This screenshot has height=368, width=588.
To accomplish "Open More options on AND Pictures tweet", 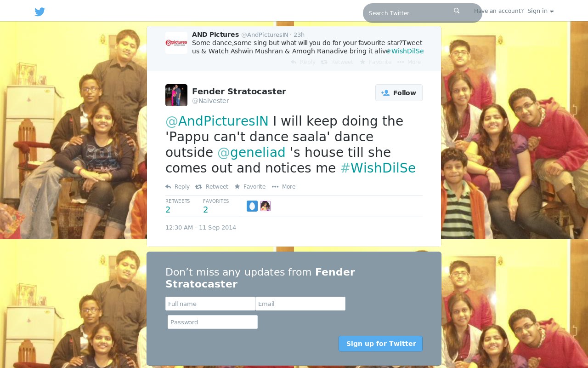I will click(x=409, y=62).
